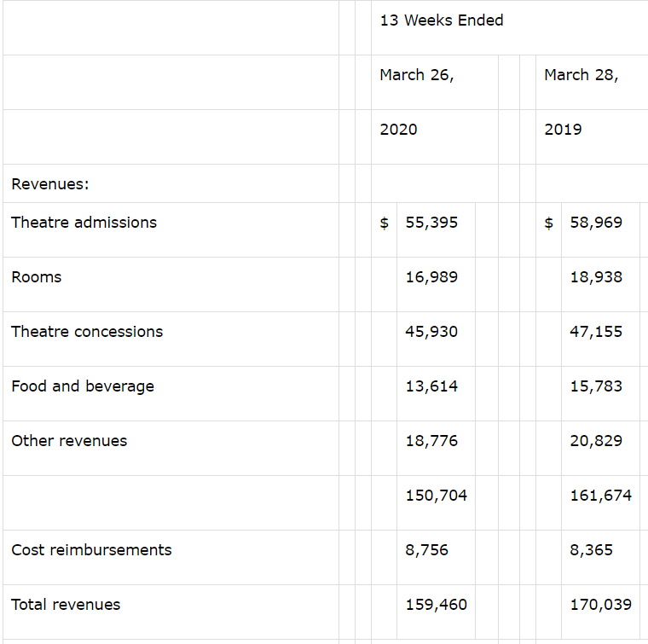Click the 45,930 concessions value
The image size is (648, 644).
431,332
